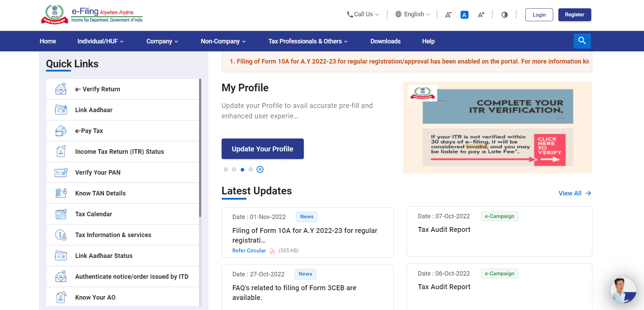
Task: Click the e-Verify Return envelope icon
Action: (61, 89)
